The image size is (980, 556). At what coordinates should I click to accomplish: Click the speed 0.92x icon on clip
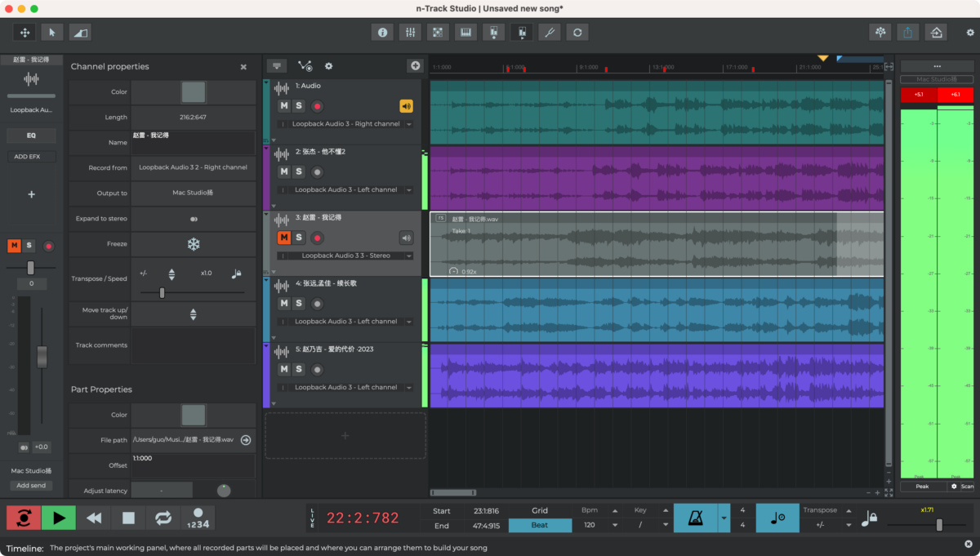[453, 271]
